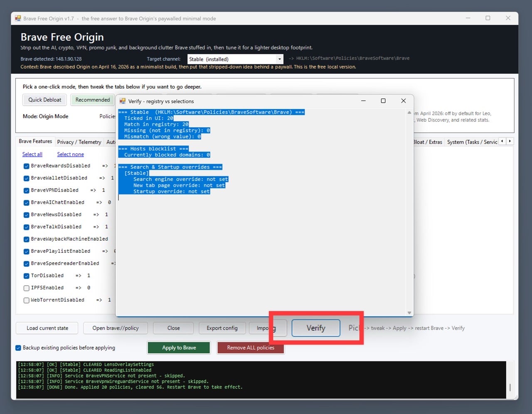Click log panel scrollbar thumb
The height and width of the screenshot is (414, 532).
pyautogui.click(x=510, y=387)
